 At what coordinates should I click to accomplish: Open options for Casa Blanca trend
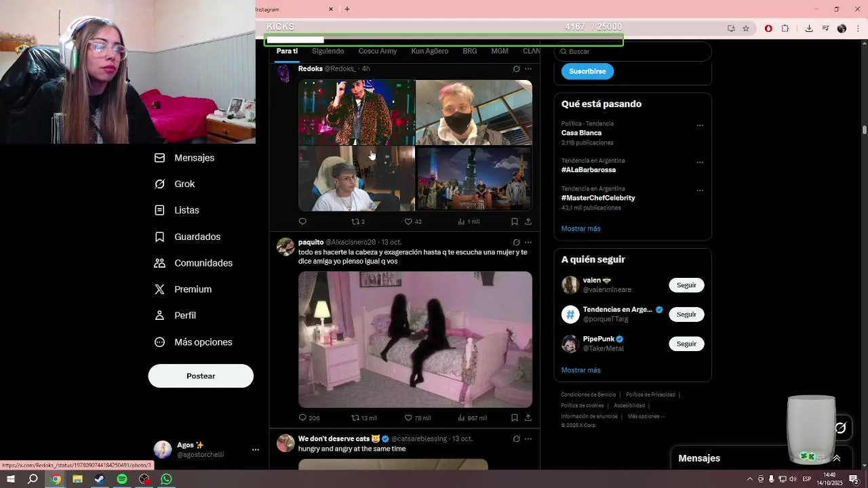tap(700, 125)
